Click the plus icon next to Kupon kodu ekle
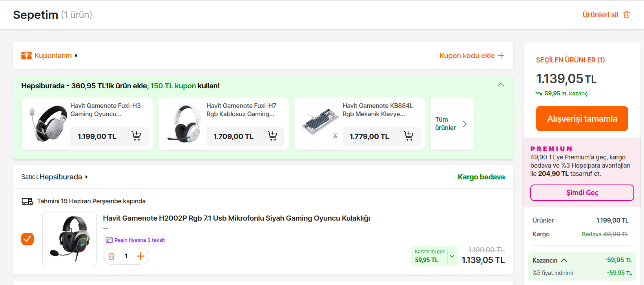The height and width of the screenshot is (285, 644). (501, 56)
